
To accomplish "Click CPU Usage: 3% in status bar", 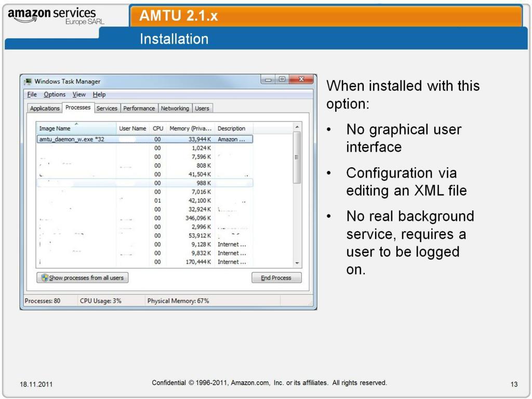I will 100,301.
